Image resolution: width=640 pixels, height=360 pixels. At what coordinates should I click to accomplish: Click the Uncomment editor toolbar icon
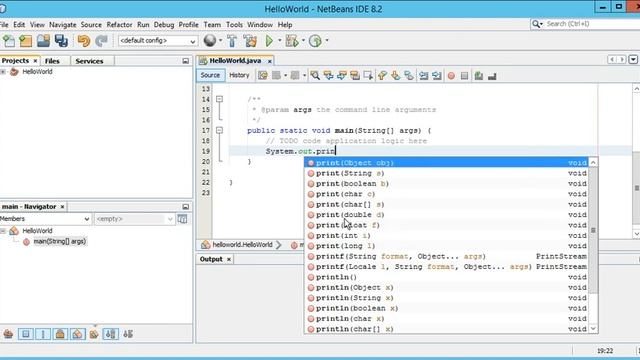point(492,76)
